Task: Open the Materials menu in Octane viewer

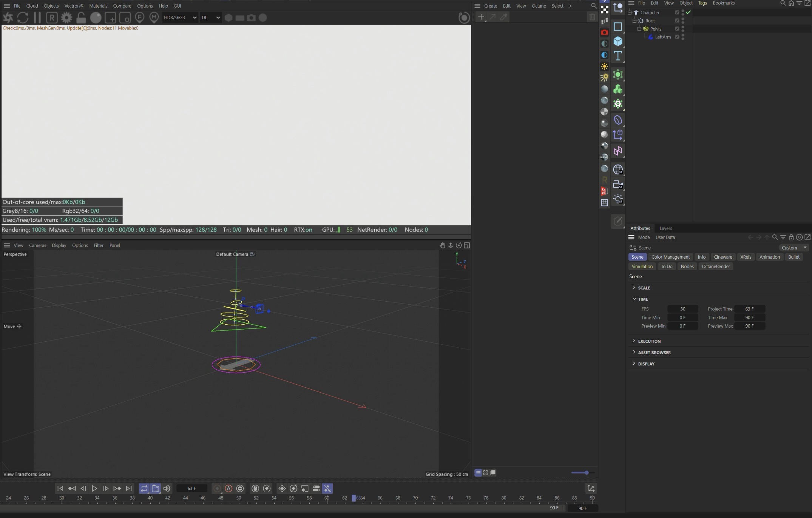Action: 98,6
